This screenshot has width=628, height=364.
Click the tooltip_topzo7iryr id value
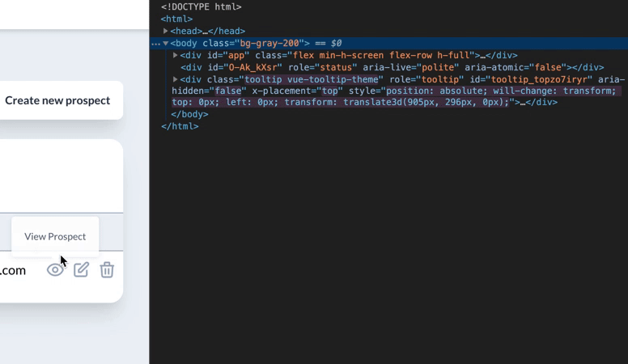(x=539, y=79)
